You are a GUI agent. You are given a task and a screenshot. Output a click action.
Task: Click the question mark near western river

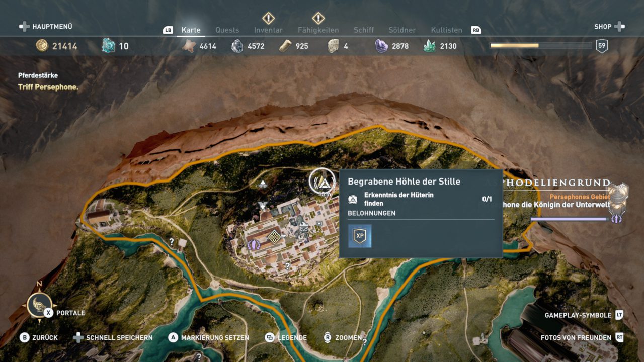click(172, 242)
